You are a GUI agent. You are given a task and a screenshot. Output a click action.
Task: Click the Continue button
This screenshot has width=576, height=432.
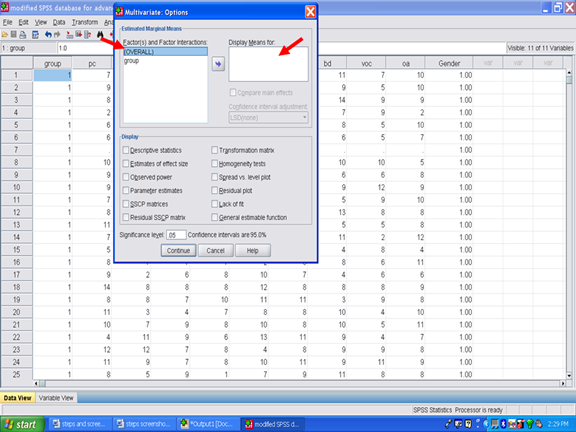pos(178,251)
